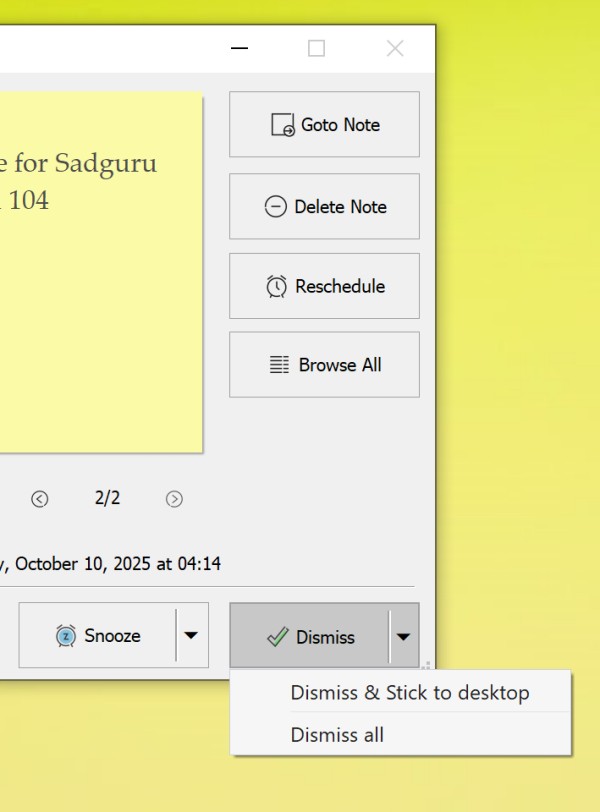Viewport: 600px width, 812px height.
Task: Delete the current note
Action: click(324, 207)
